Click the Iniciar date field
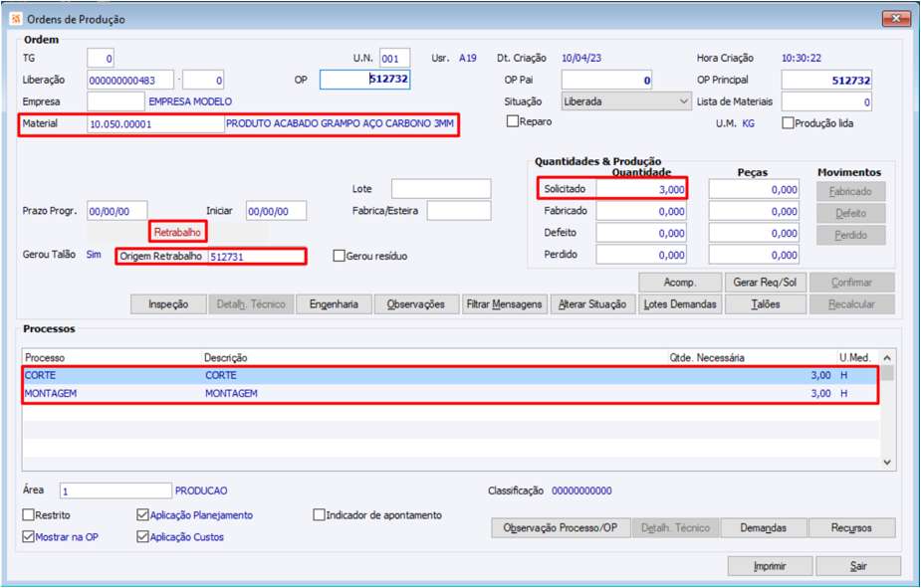921x588 pixels. 276,211
